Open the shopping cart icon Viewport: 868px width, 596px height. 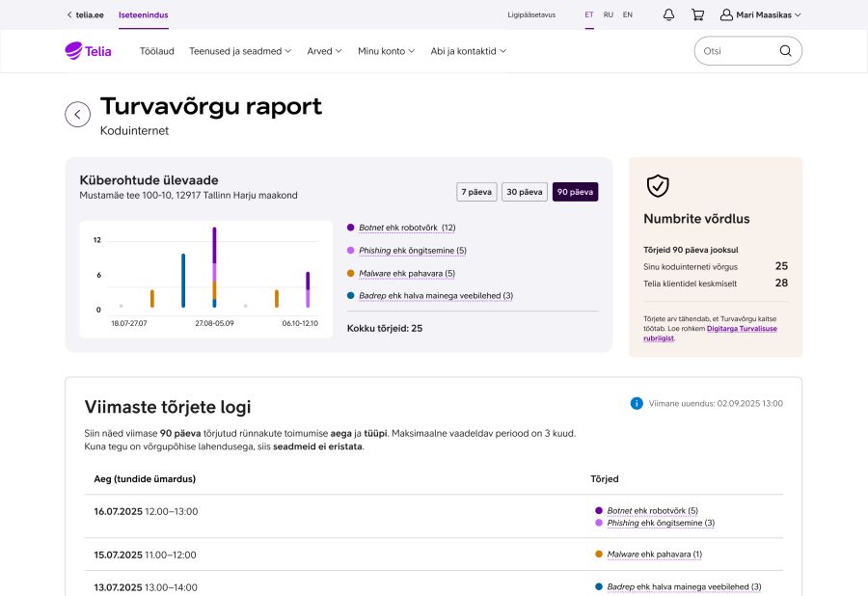(697, 14)
